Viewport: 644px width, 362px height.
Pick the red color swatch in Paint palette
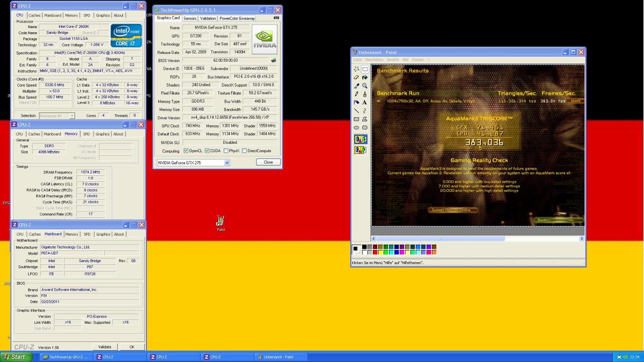point(375,252)
